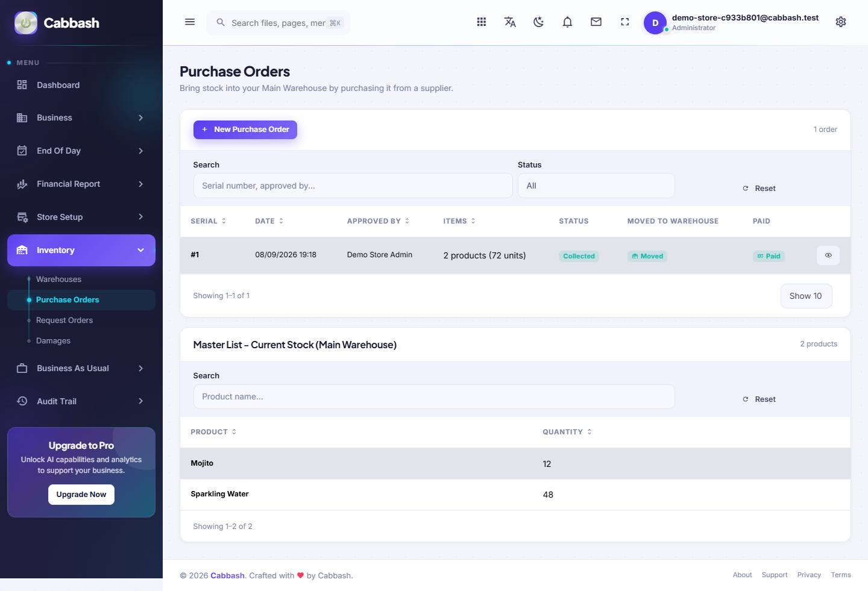Open the Status filter dropdown

click(x=596, y=186)
